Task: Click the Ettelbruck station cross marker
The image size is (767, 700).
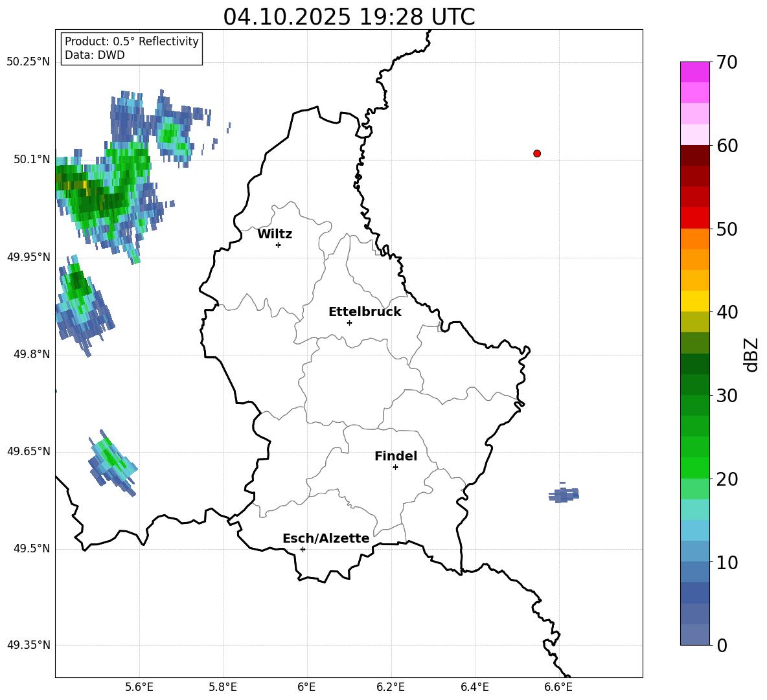Action: tap(349, 322)
